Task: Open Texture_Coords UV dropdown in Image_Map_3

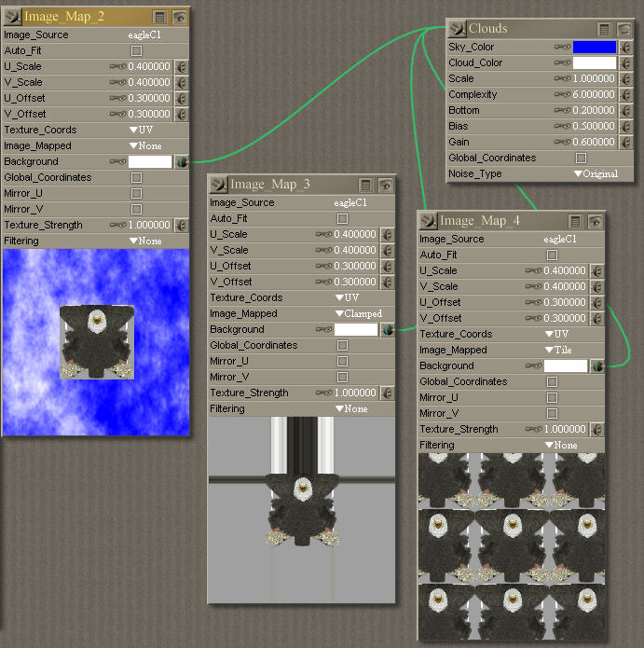Action: click(348, 297)
